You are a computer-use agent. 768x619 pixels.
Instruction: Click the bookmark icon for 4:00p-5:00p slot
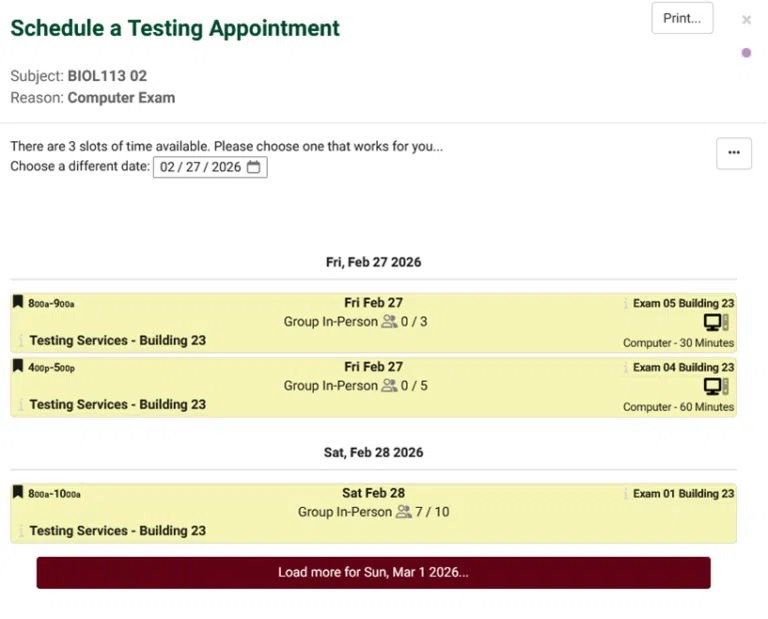(x=18, y=366)
